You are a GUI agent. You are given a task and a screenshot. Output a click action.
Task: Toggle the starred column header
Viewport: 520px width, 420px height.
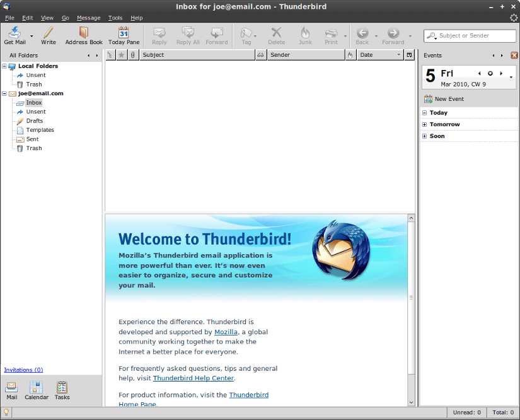(122, 55)
